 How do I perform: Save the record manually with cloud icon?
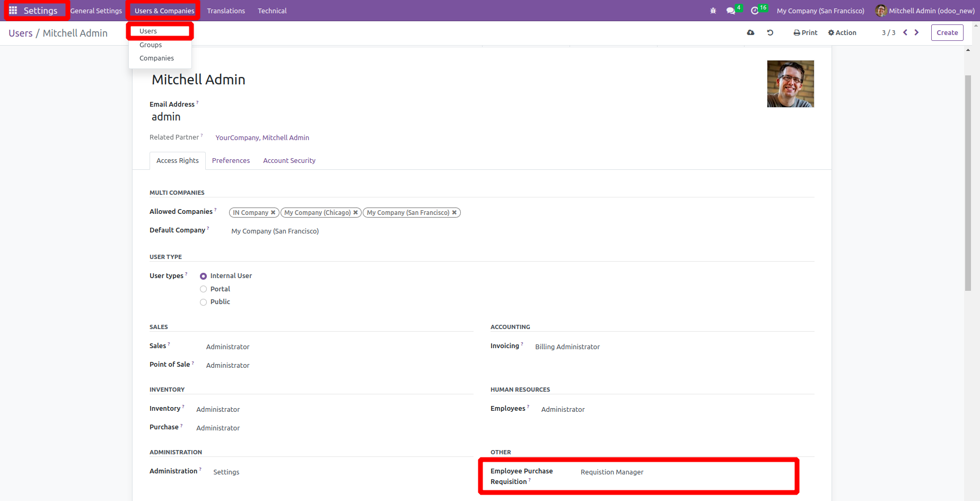750,32
